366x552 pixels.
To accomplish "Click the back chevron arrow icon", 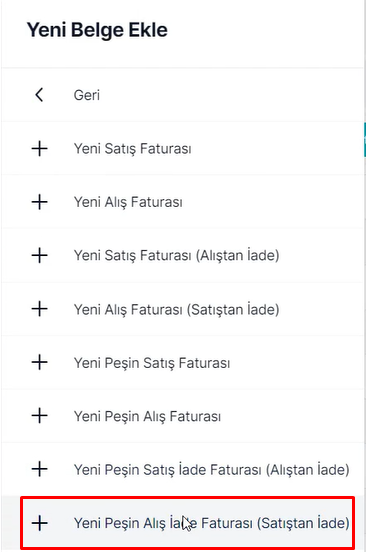I will [x=39, y=95].
